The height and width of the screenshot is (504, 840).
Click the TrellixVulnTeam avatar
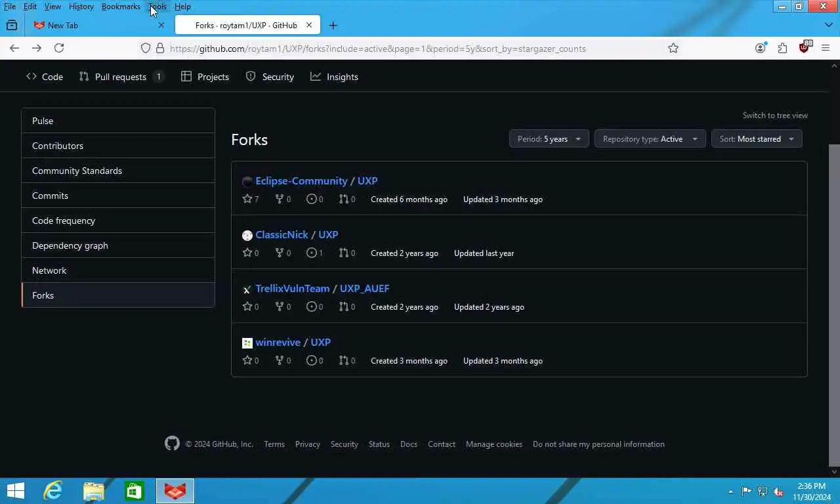click(247, 289)
